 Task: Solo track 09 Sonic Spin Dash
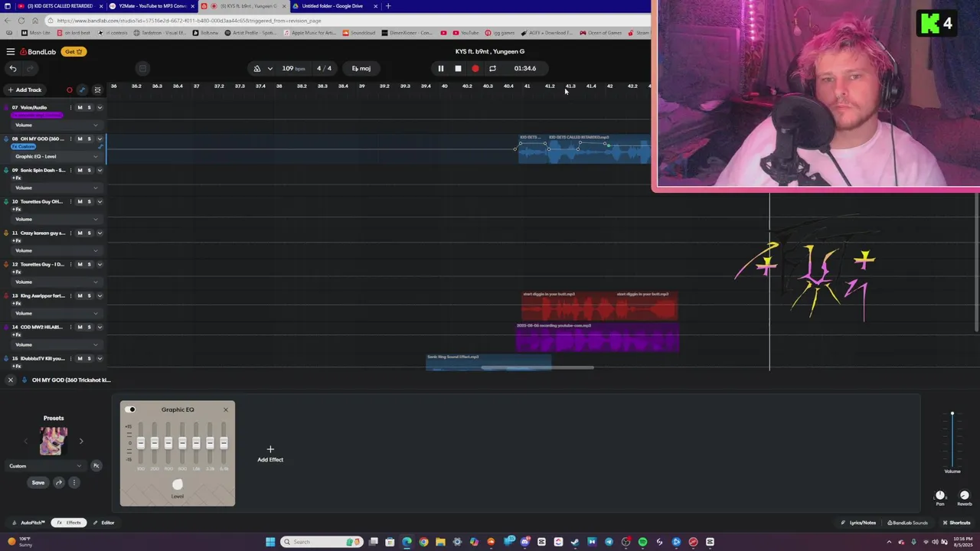coord(89,170)
